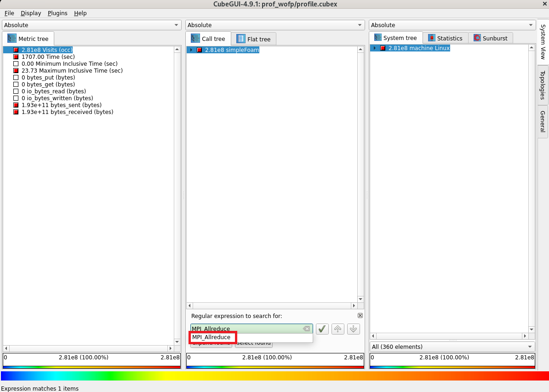Open the Topologies side tab
This screenshot has height=392, width=549.
point(543,85)
